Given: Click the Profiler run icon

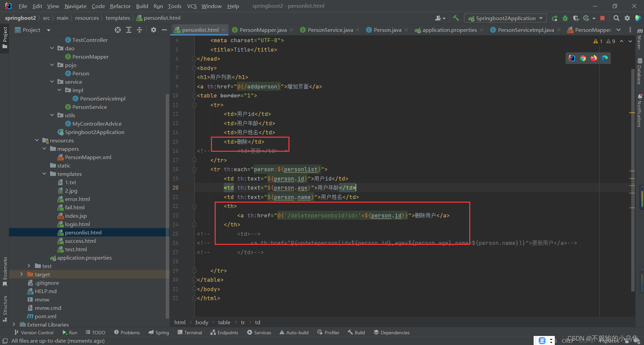Looking at the screenshot, I should 586,18.
